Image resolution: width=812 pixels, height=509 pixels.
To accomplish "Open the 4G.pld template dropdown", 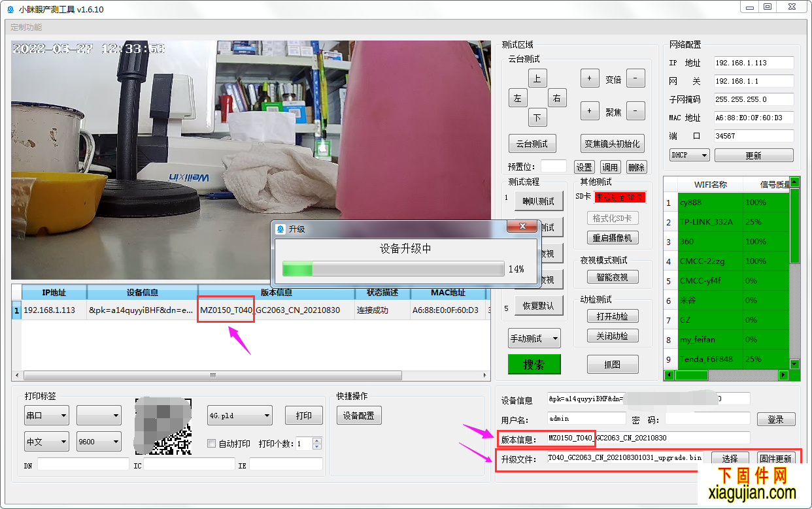I will tap(239, 415).
